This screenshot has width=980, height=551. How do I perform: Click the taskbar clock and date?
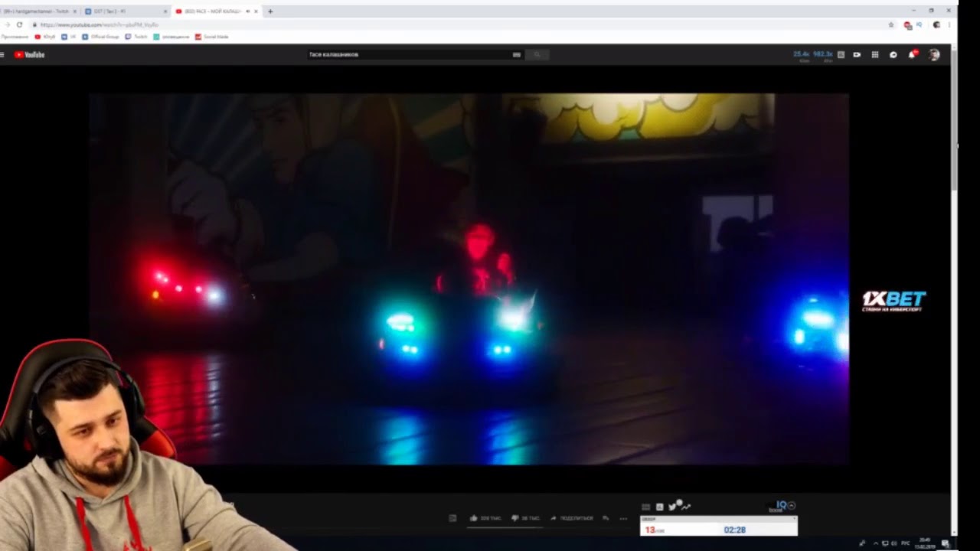click(924, 543)
